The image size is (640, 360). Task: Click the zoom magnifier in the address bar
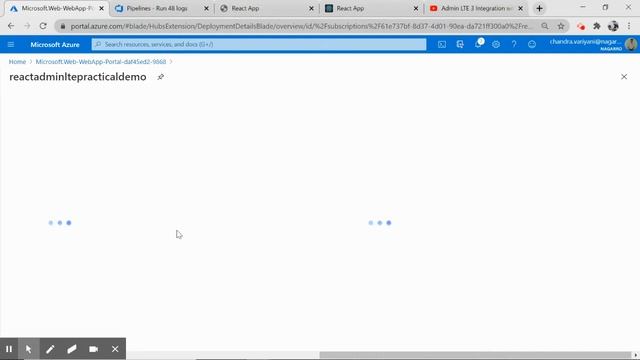545,26
